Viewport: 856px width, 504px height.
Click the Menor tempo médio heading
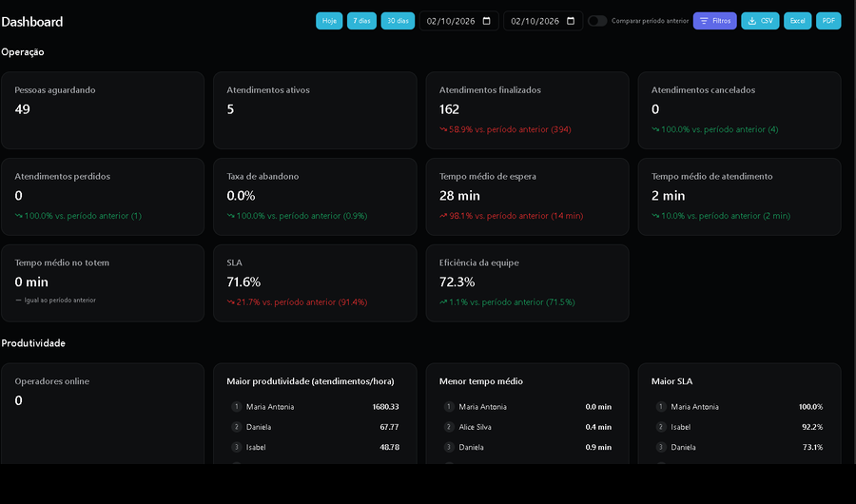[481, 381]
